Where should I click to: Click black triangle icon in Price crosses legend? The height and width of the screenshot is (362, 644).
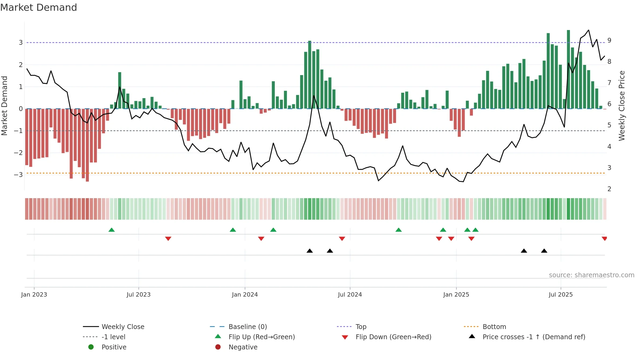(x=472, y=336)
